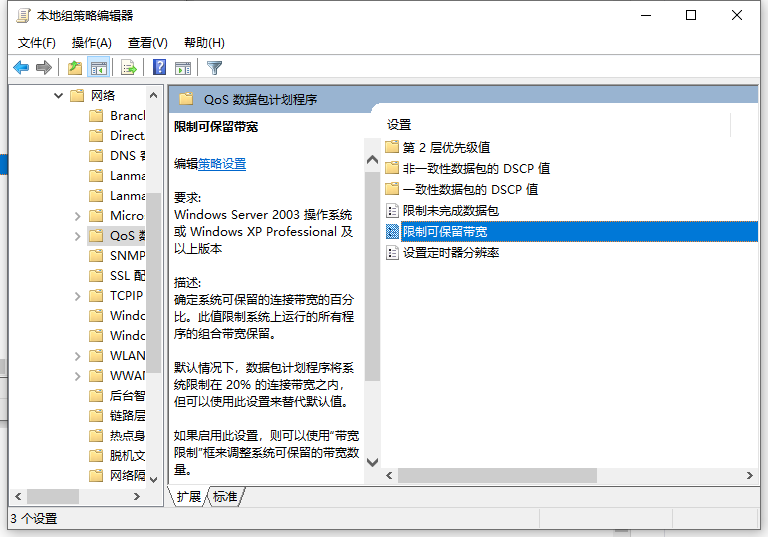
Task: Click the settings list scroll left arrow
Action: [389, 475]
